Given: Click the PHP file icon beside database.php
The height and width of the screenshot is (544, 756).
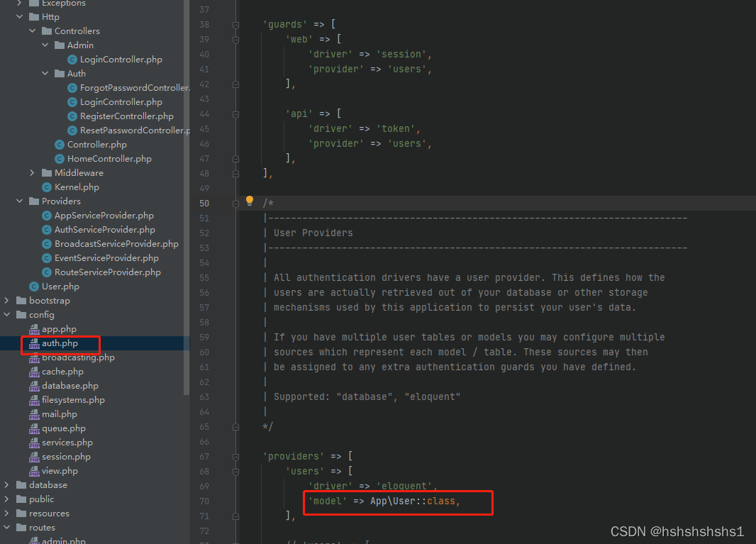Looking at the screenshot, I should [x=34, y=386].
